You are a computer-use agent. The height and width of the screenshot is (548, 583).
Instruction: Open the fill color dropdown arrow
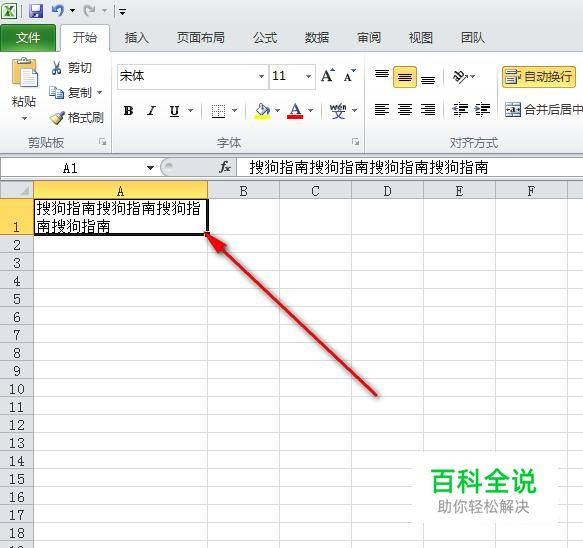[x=277, y=111]
